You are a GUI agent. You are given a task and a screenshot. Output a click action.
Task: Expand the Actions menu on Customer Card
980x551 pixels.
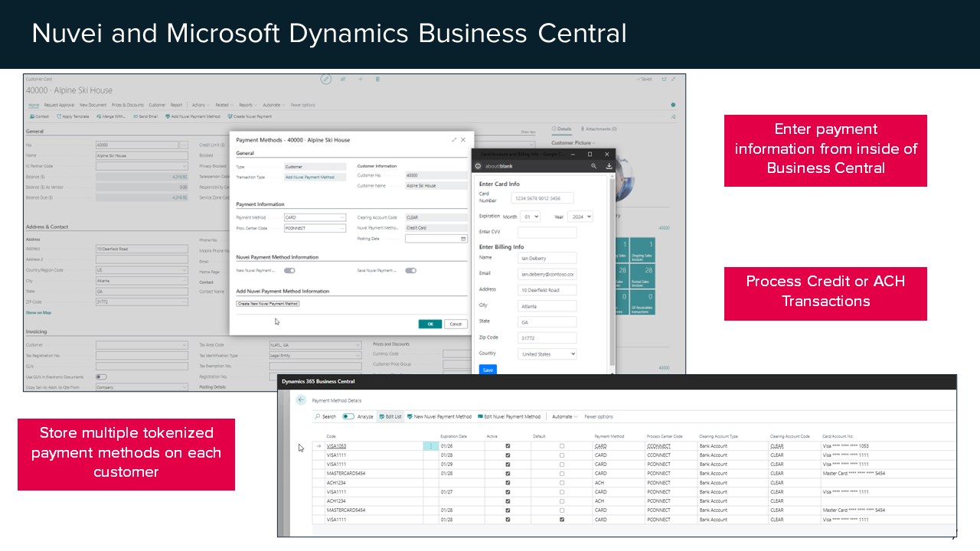[x=199, y=105]
